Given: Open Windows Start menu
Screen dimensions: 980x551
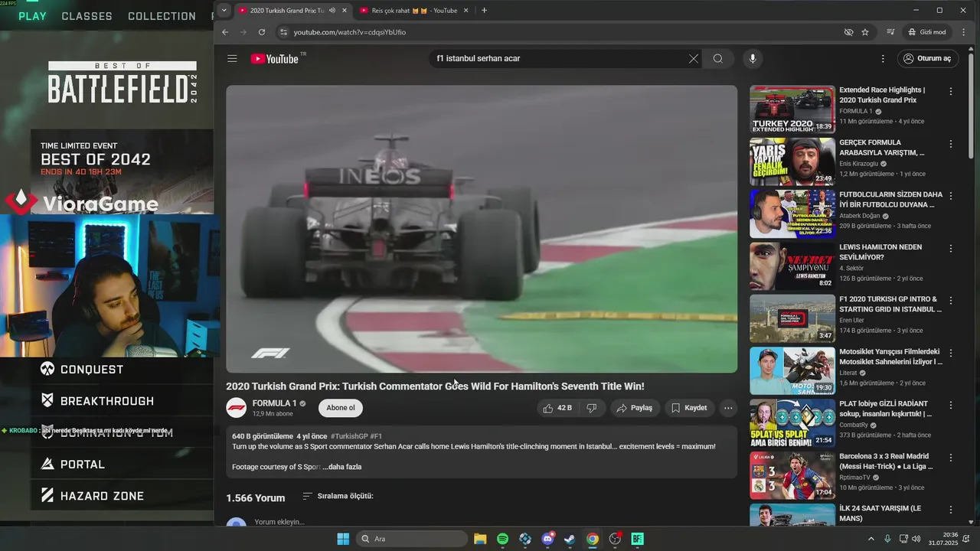Looking at the screenshot, I should 343,539.
